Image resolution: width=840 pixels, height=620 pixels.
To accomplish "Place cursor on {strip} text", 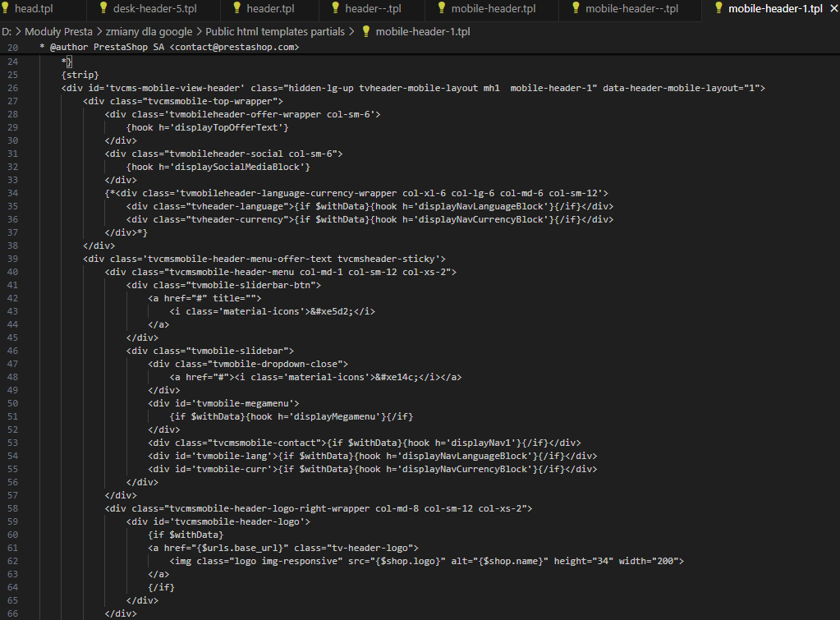I will click(80, 75).
